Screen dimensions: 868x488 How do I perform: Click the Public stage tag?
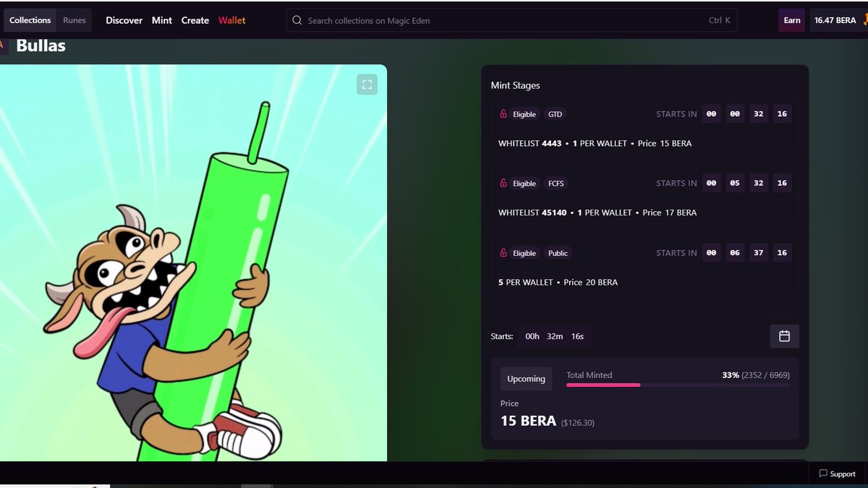(558, 253)
